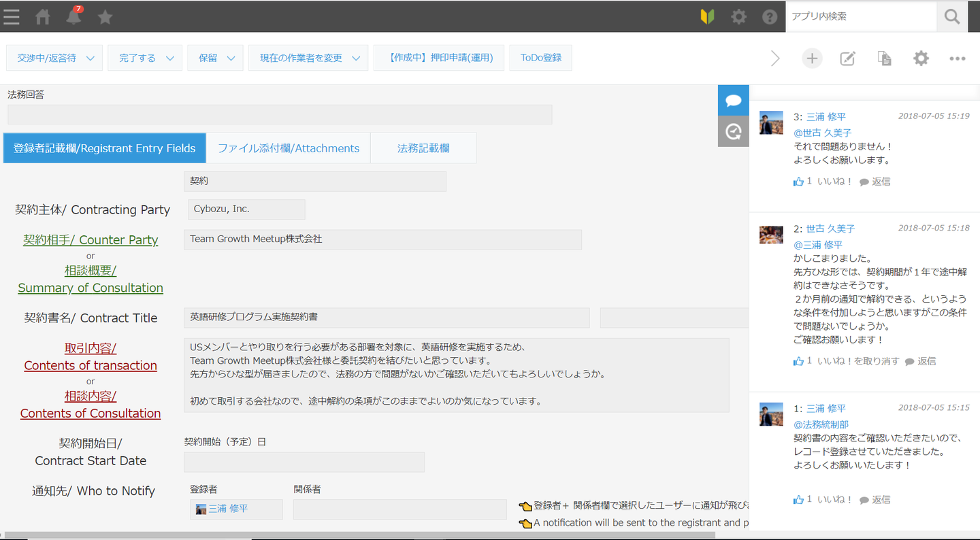Click the pencil edit record icon
Image resolution: width=980 pixels, height=540 pixels.
click(847, 58)
